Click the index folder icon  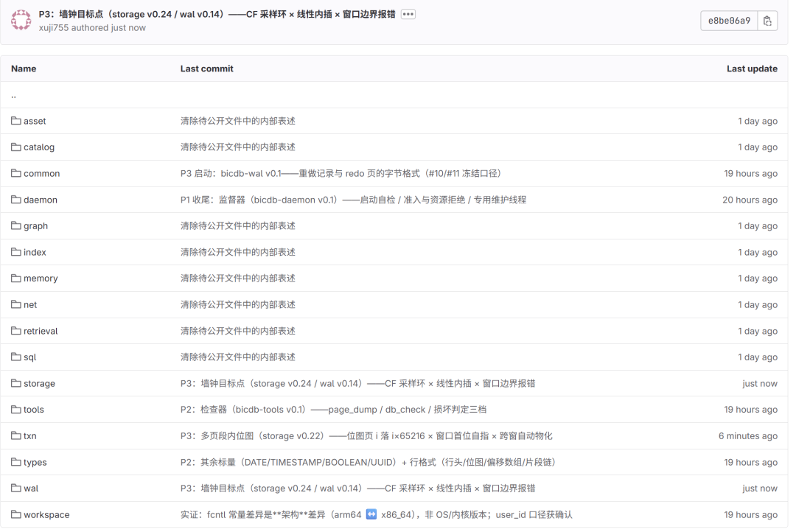pos(15,252)
